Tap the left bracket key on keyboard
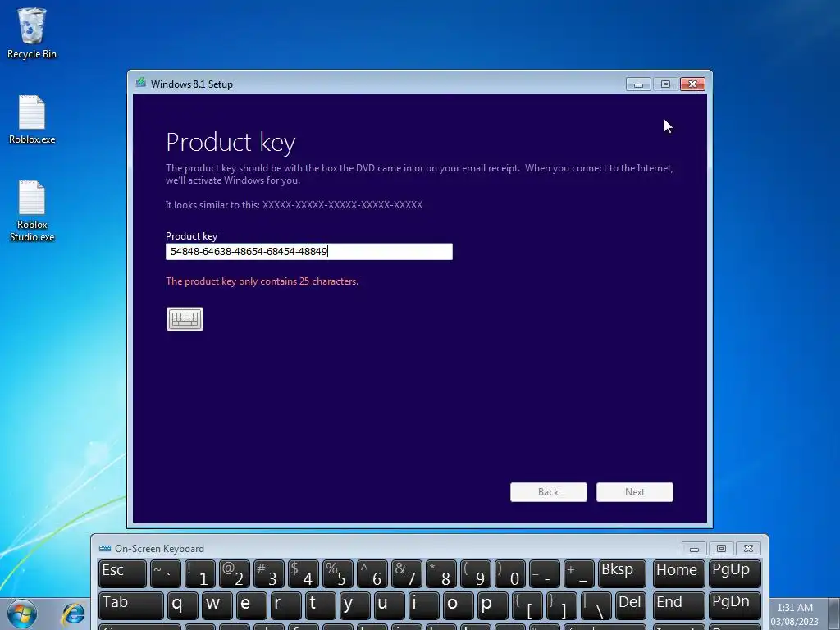This screenshot has width=840, height=630. (x=527, y=605)
